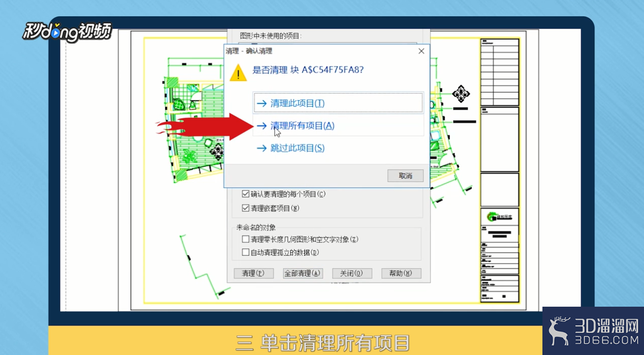Click the 帮助(H) button
This screenshot has height=355, width=644.
(x=401, y=273)
